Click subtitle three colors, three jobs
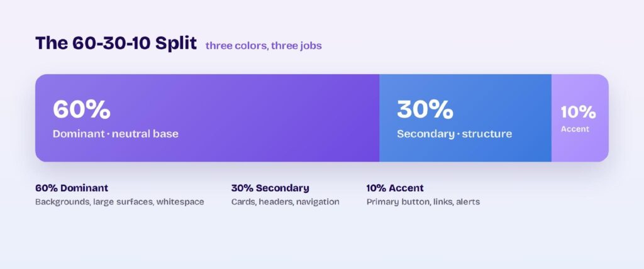The image size is (644, 269). 264,46
